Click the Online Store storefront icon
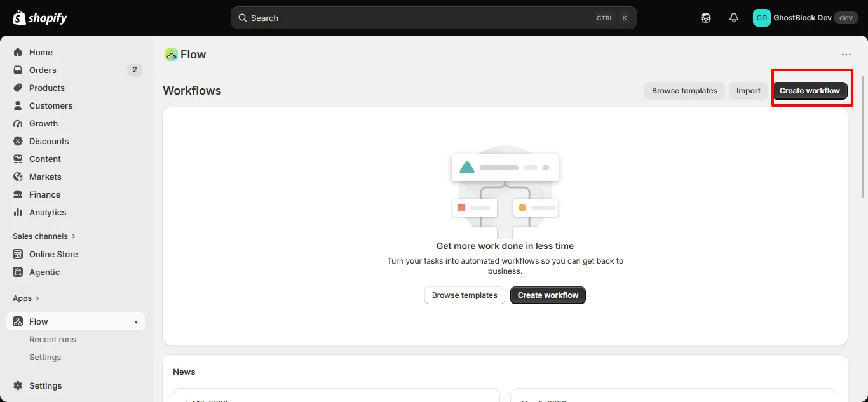This screenshot has width=868, height=402. coord(18,254)
